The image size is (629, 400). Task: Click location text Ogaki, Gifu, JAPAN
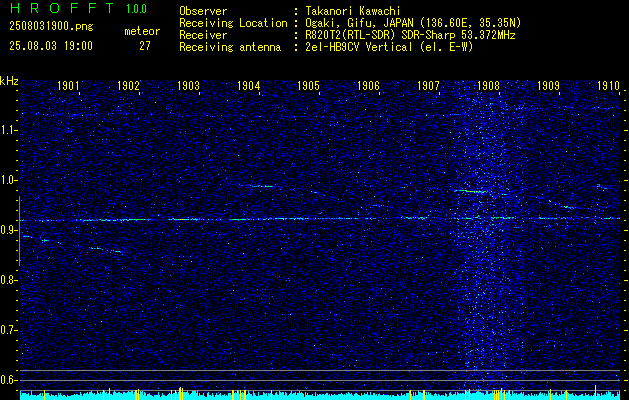(x=358, y=23)
